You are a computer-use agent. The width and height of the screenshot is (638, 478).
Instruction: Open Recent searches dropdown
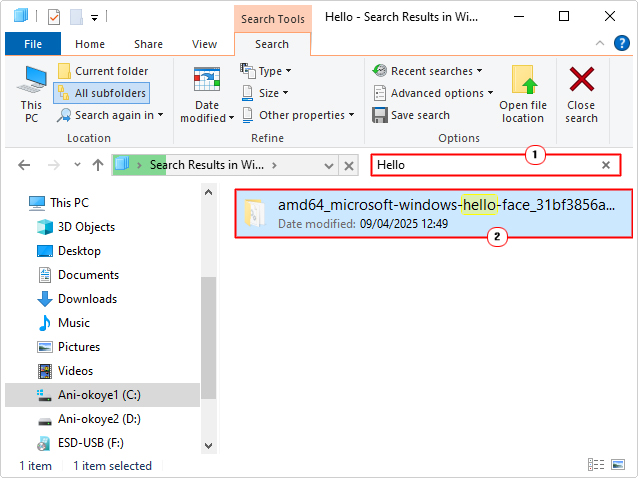(427, 71)
